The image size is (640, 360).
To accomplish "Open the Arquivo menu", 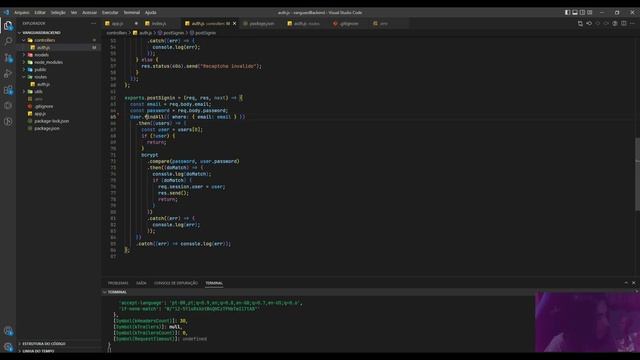I will [x=22, y=13].
